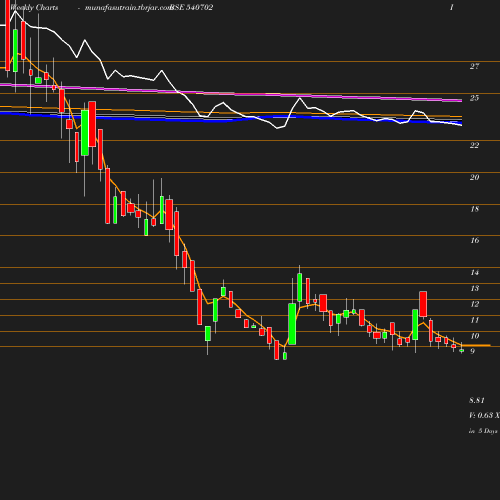
Task: Click the price axis label 22
Action: [x=474, y=145]
